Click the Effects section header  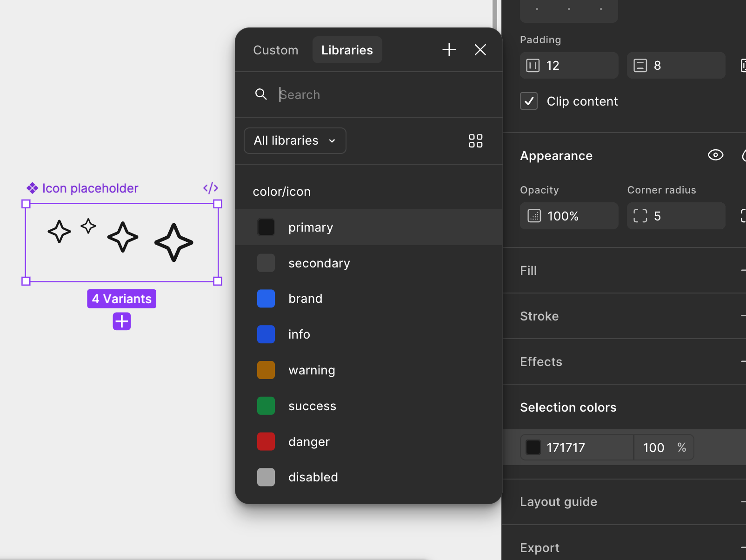point(541,361)
